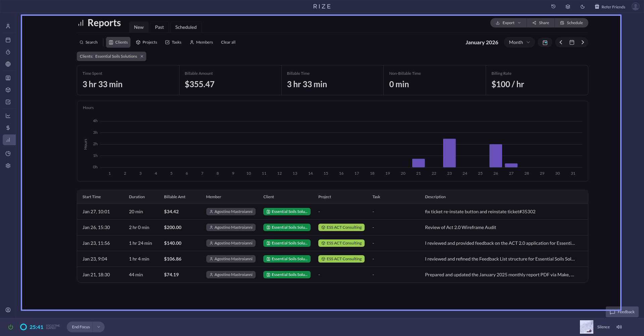The width and height of the screenshot is (644, 336).
Task: Click the Share button
Action: pyautogui.click(x=541, y=23)
